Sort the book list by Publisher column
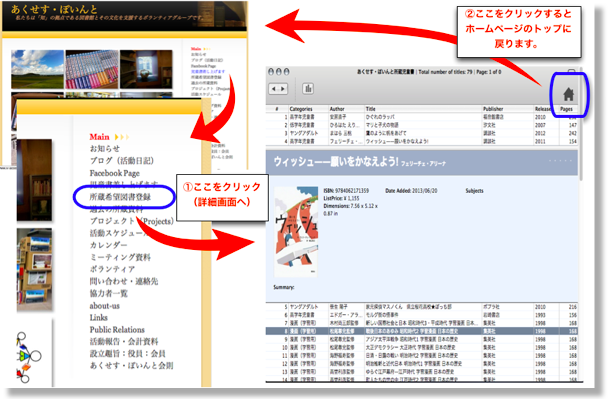Viewport: 609px width, 399px height. pos(493,109)
